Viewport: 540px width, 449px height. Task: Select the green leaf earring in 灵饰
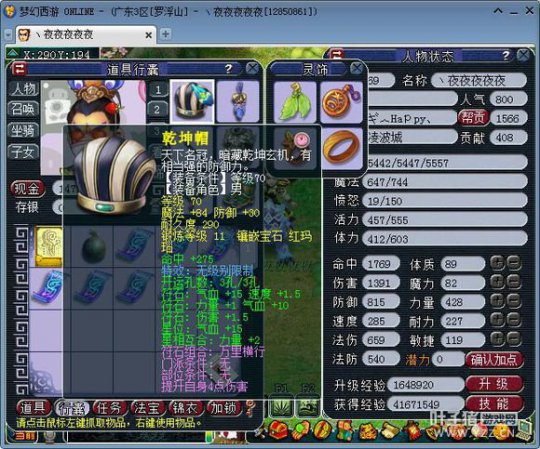pyautogui.click(x=295, y=102)
